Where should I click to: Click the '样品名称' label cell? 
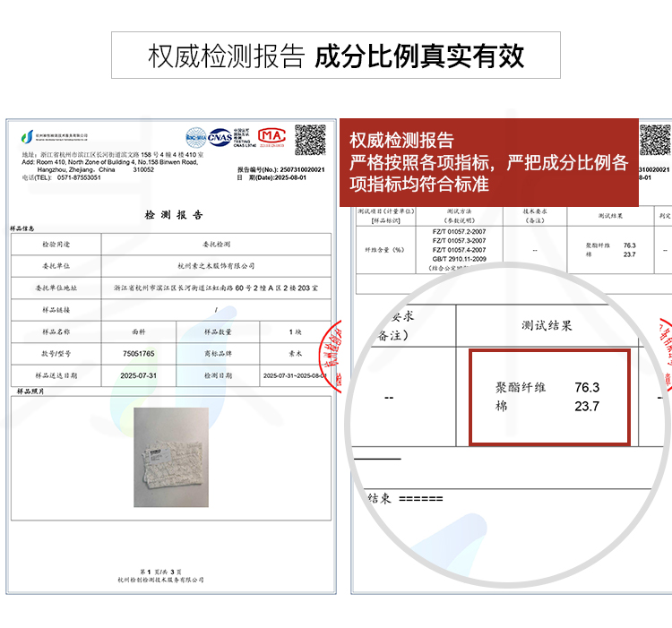[x=56, y=331]
